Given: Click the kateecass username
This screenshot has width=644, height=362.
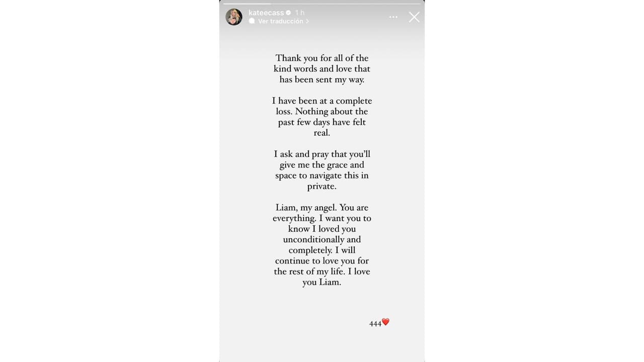Looking at the screenshot, I should pyautogui.click(x=266, y=13).
